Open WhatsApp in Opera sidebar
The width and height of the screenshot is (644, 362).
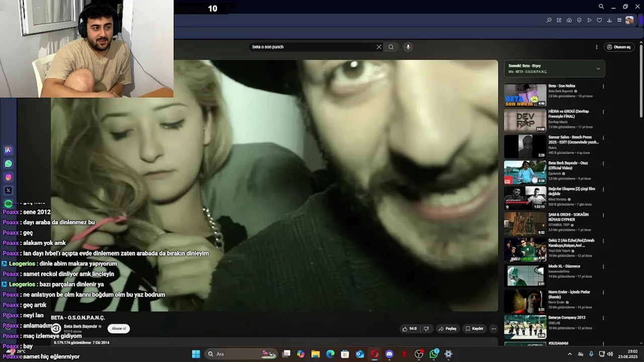8,163
